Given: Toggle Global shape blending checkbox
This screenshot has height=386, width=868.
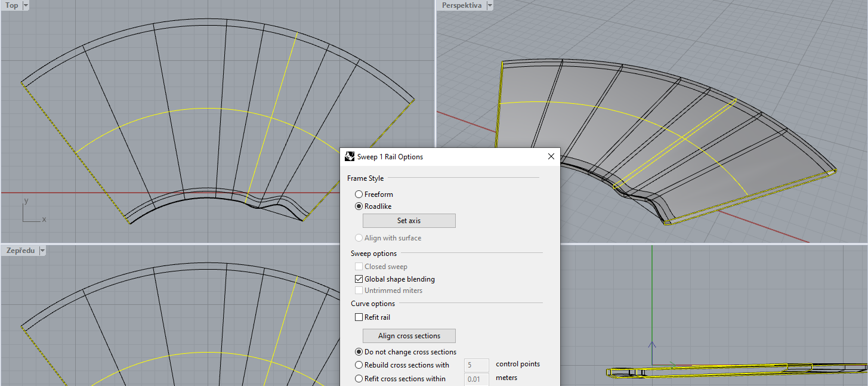Looking at the screenshot, I should tap(359, 279).
